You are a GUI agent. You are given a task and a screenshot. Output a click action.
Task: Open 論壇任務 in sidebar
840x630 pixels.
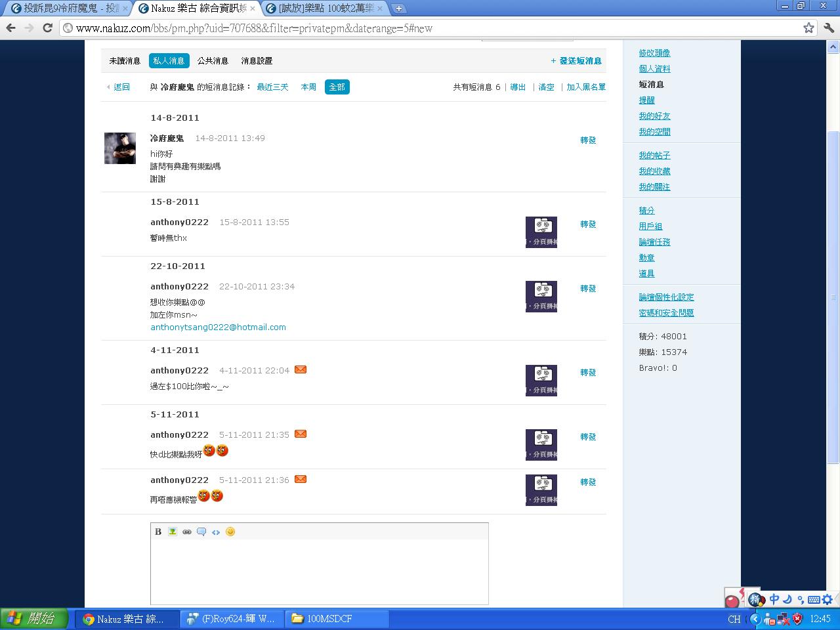click(x=654, y=241)
